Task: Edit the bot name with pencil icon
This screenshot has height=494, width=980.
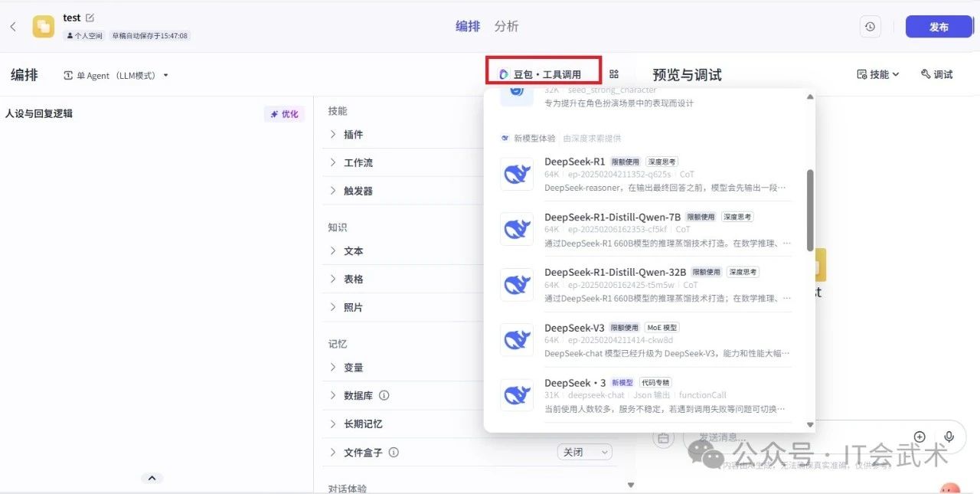Action: (x=90, y=18)
